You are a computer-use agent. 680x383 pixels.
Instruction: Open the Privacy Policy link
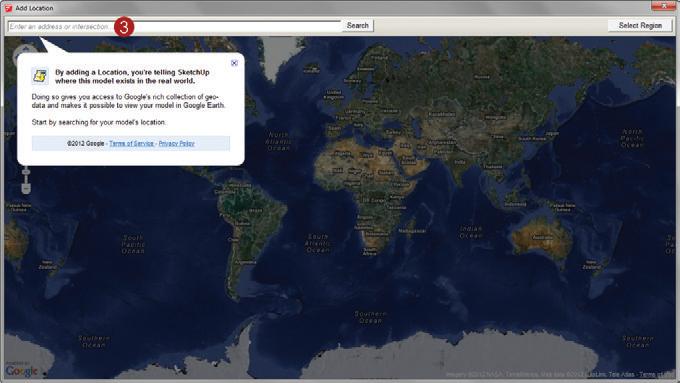(x=177, y=144)
